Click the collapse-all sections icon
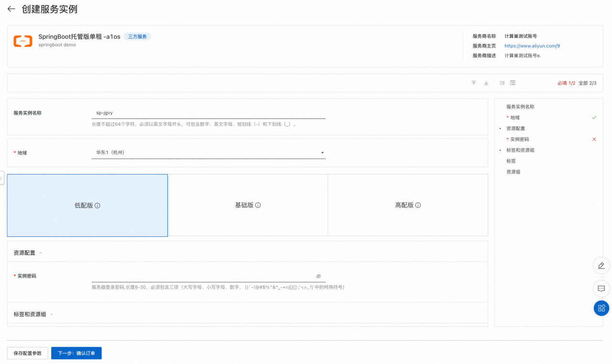This screenshot has height=364, width=612. click(513, 83)
